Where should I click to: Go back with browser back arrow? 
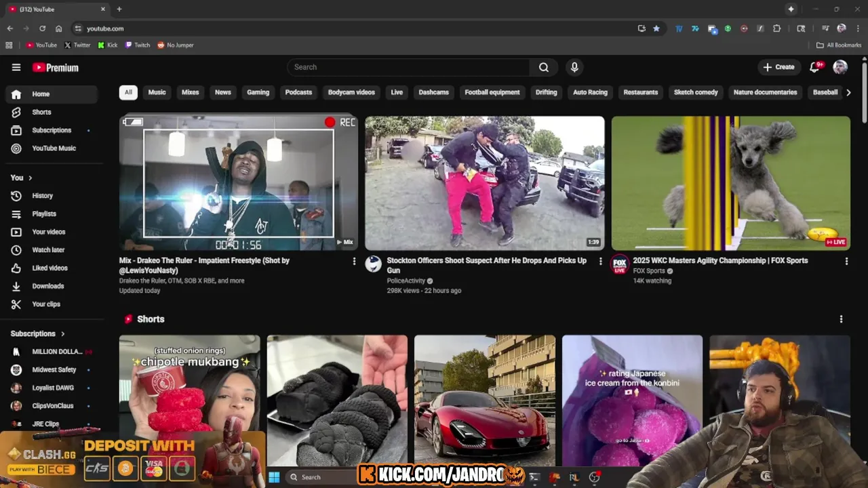tap(9, 28)
